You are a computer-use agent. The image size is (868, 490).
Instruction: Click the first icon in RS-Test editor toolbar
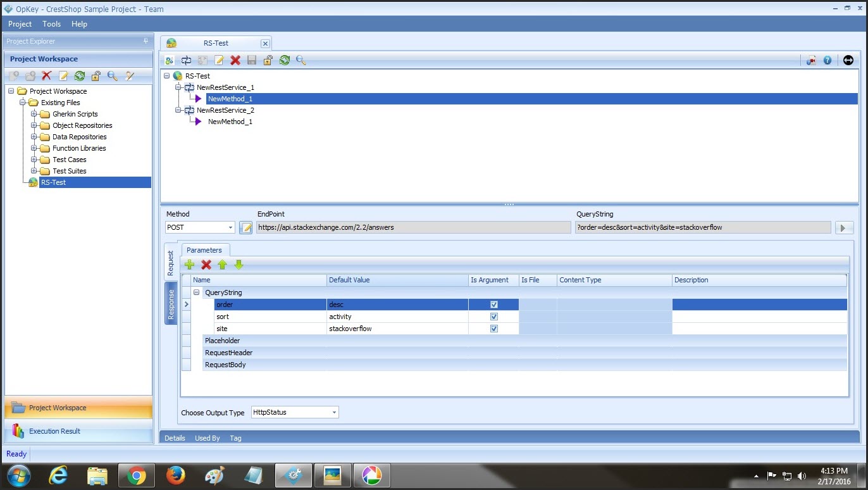(170, 60)
